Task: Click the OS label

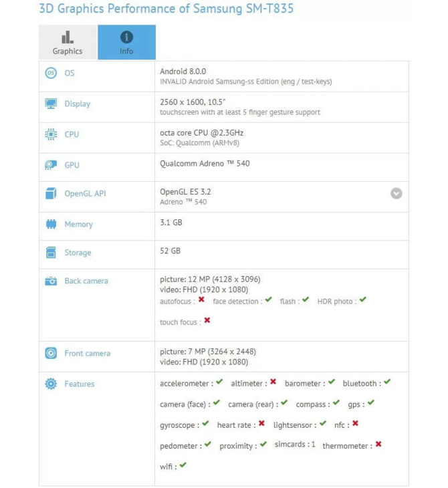Action: [x=70, y=73]
